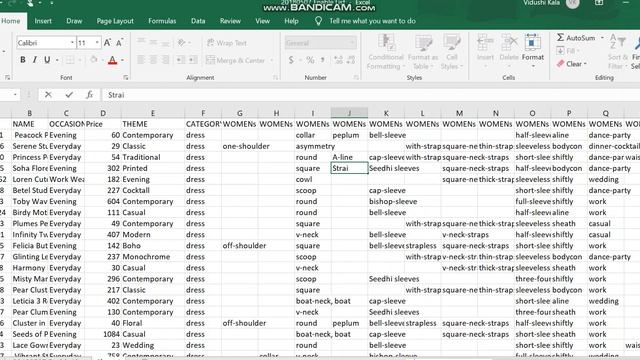Click Tell me what you want to do

(x=372, y=21)
